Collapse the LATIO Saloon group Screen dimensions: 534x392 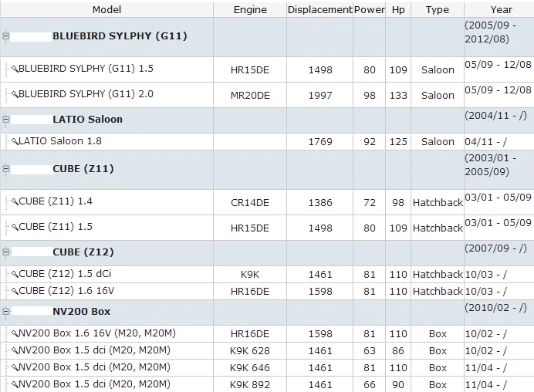click(x=6, y=119)
